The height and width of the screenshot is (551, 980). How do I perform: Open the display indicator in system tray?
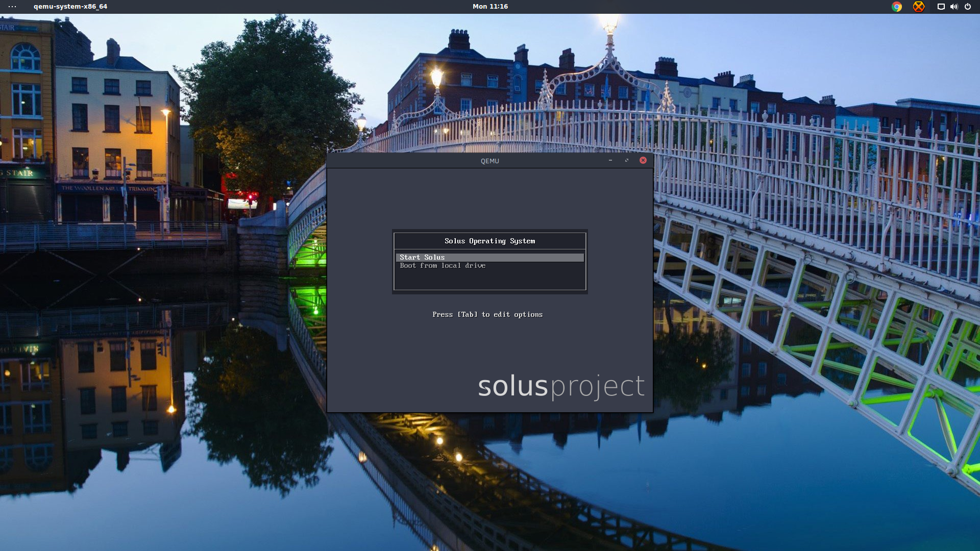(x=941, y=7)
